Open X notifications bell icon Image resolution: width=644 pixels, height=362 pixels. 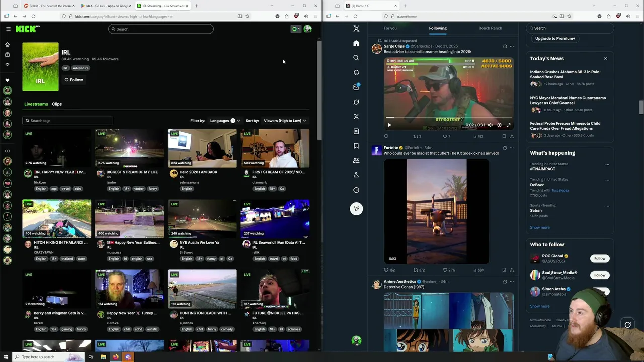(x=356, y=72)
